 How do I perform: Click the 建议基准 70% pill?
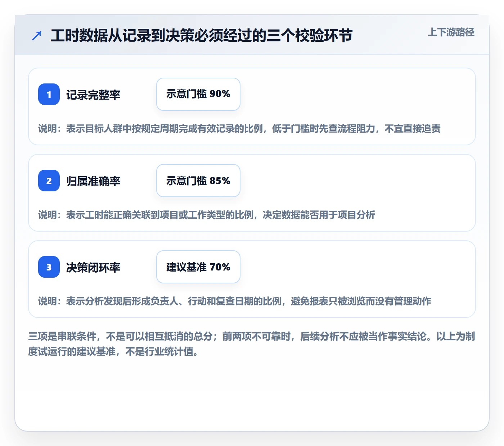click(198, 267)
